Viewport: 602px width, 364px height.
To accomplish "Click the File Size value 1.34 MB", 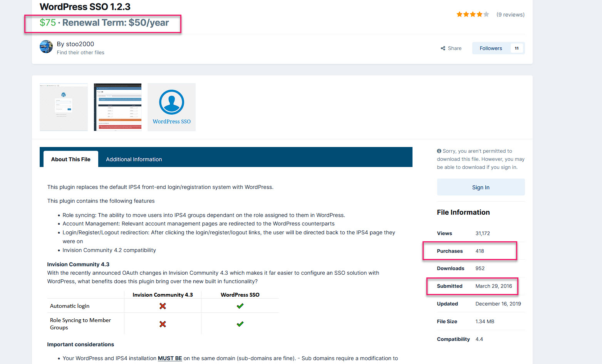I will 485,322.
